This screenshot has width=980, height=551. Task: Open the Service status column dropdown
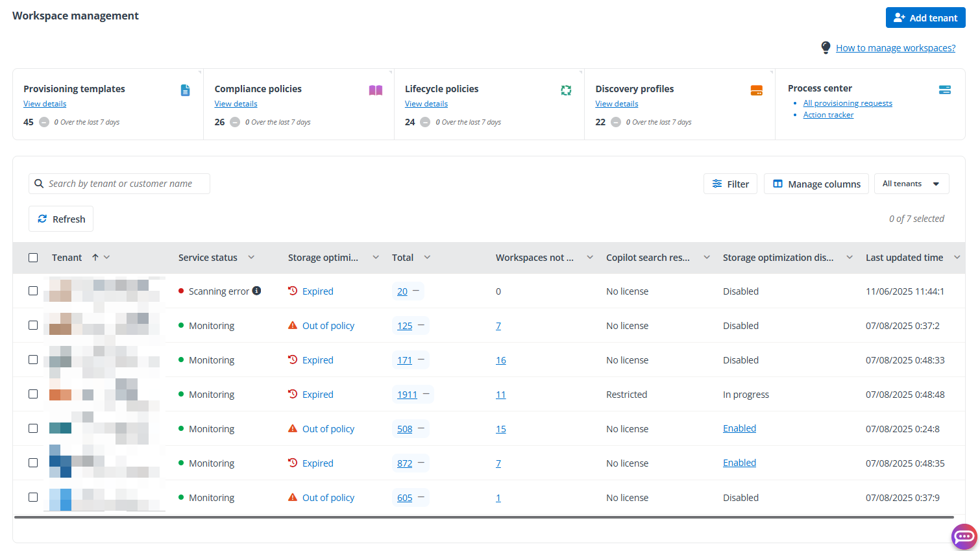click(251, 257)
